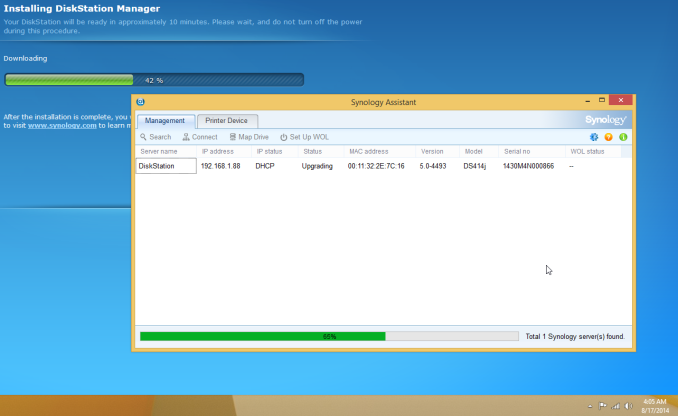The image size is (678, 416).
Task: Click the DHCP IP status cell
Action: pos(265,166)
